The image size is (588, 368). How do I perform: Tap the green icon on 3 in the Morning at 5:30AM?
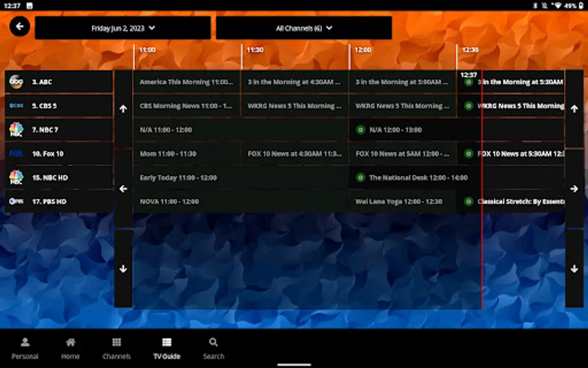click(x=469, y=82)
